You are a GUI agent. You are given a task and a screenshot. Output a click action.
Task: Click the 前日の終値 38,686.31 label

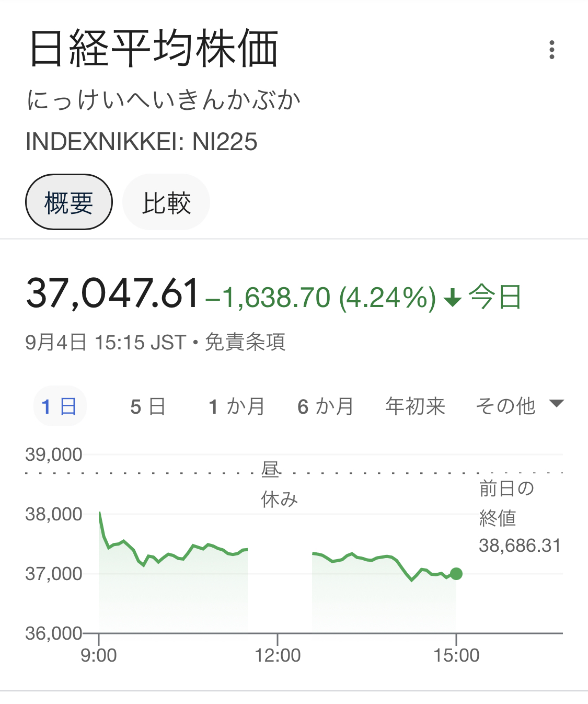pos(519,517)
